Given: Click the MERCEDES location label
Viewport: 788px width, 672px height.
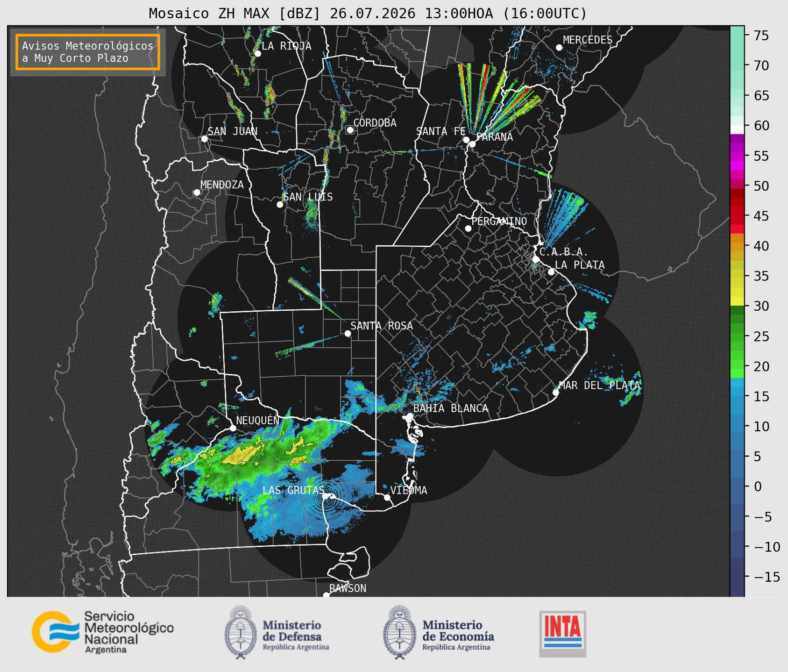Looking at the screenshot, I should coord(587,40).
